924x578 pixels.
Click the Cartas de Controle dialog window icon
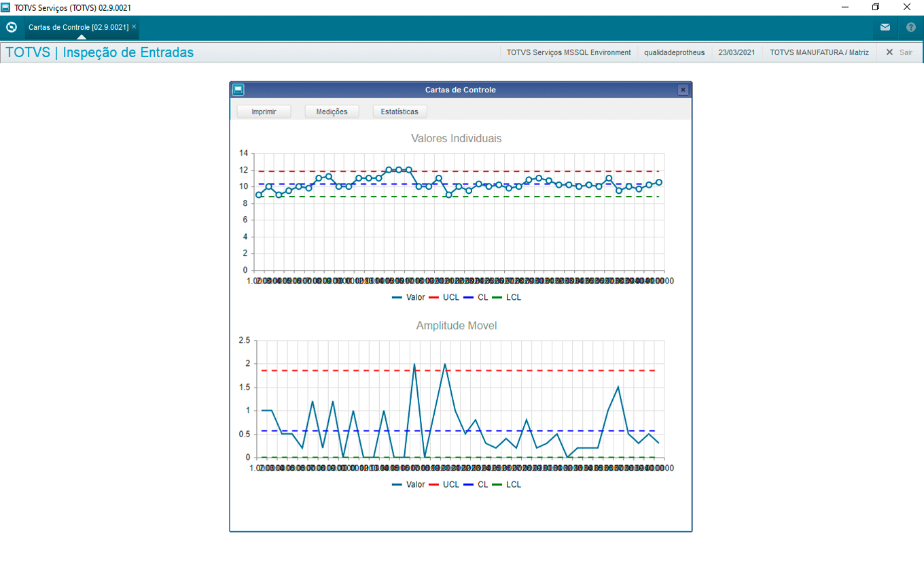(x=238, y=90)
